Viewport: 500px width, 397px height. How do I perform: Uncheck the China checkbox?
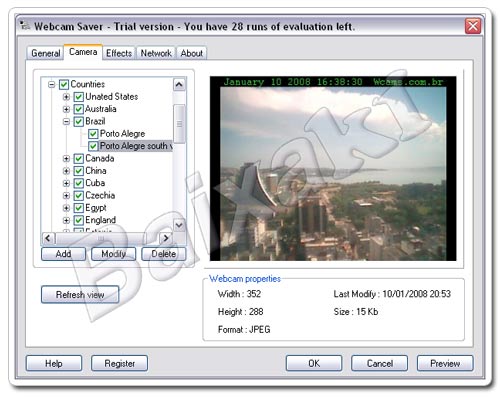(x=78, y=171)
